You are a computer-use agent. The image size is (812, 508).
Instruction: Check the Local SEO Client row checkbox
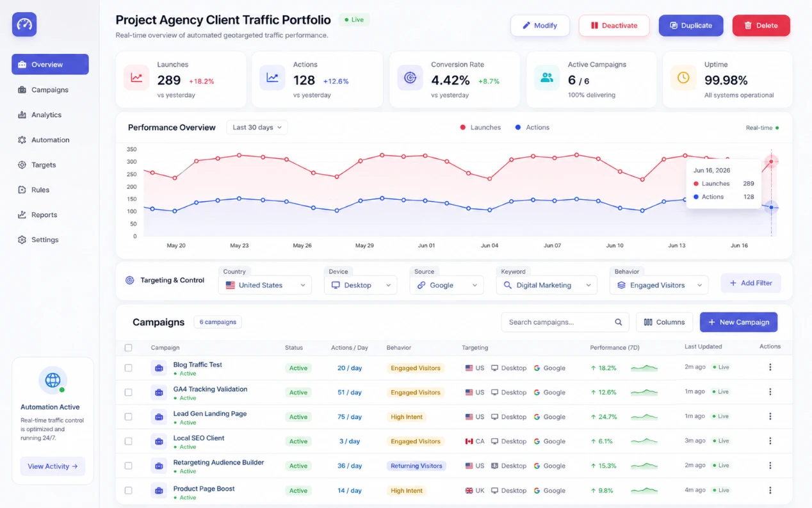128,441
